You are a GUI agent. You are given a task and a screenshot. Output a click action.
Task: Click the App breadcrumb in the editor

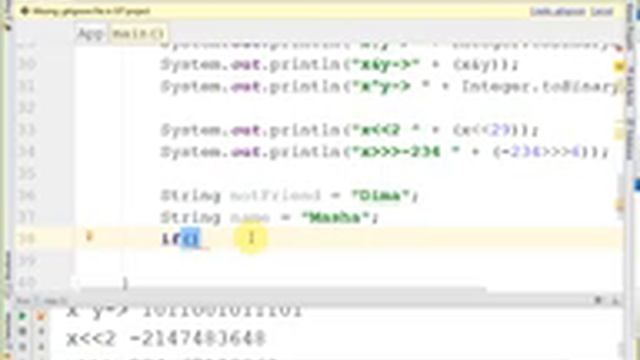90,33
